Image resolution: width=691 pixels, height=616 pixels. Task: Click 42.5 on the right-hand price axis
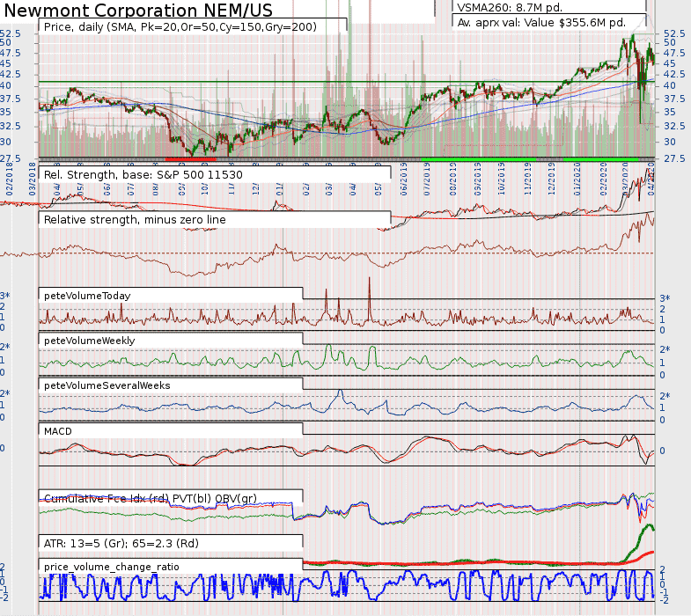(x=674, y=74)
